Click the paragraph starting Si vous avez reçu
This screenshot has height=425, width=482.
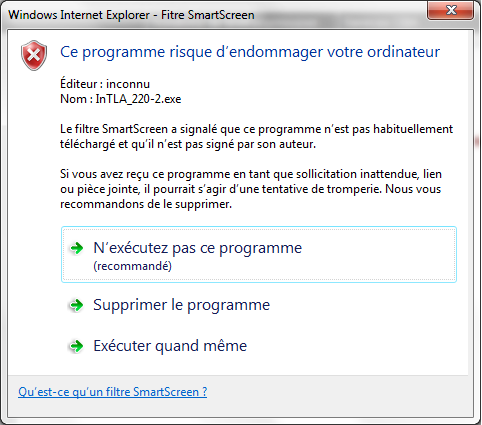coord(251,189)
